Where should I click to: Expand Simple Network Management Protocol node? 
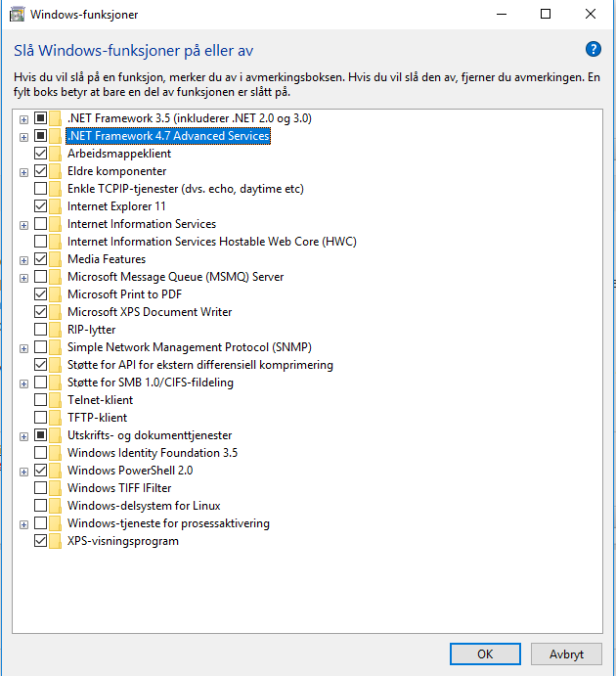24,349
